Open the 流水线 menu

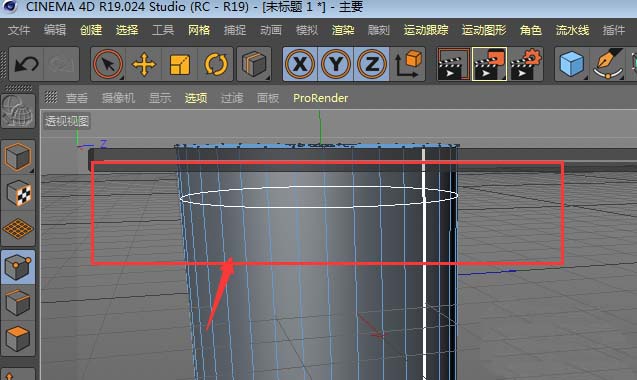point(572,30)
